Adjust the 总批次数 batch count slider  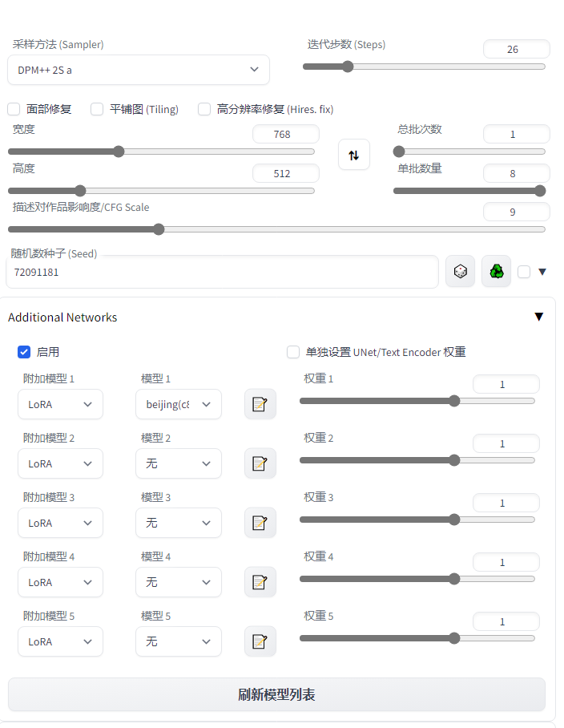[x=469, y=152]
